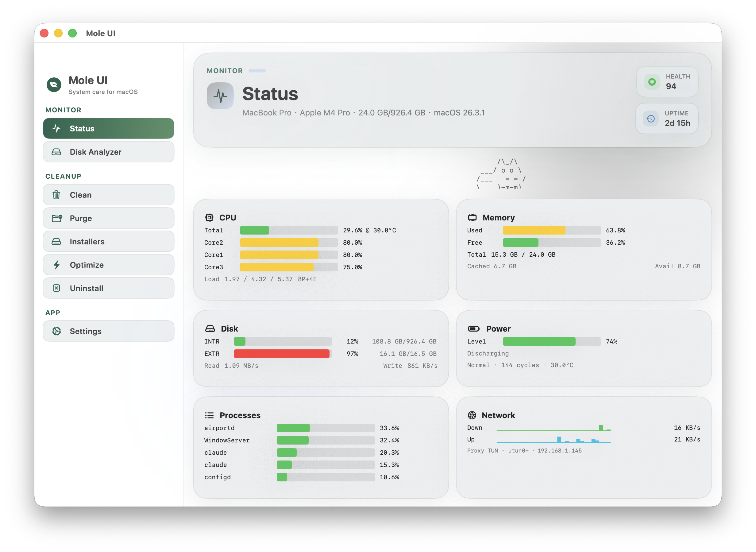Click the red EXTR disk bar
Image resolution: width=756 pixels, height=552 pixels.
tap(281, 354)
